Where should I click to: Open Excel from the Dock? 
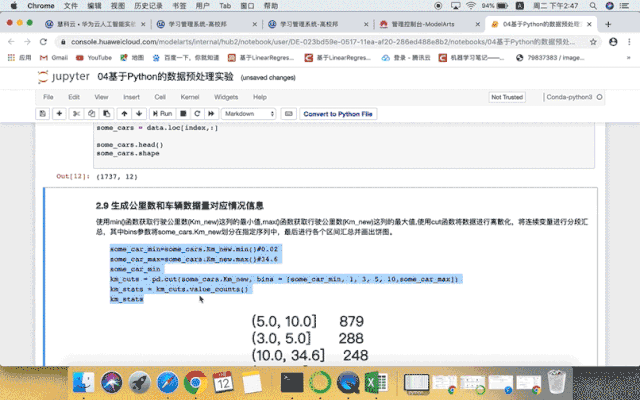click(x=376, y=383)
